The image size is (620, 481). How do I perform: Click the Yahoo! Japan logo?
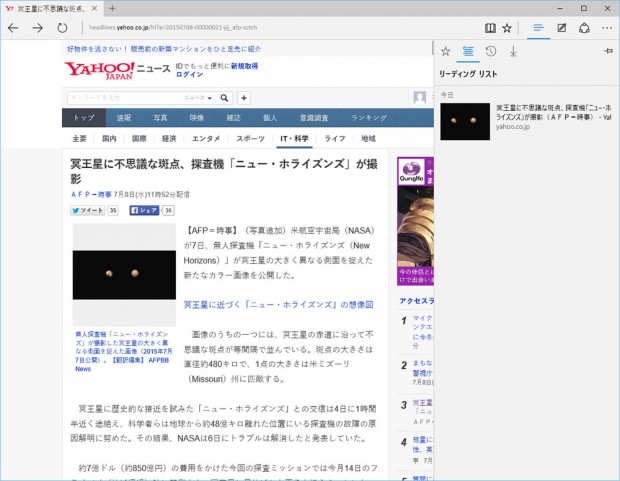pyautogui.click(x=99, y=70)
